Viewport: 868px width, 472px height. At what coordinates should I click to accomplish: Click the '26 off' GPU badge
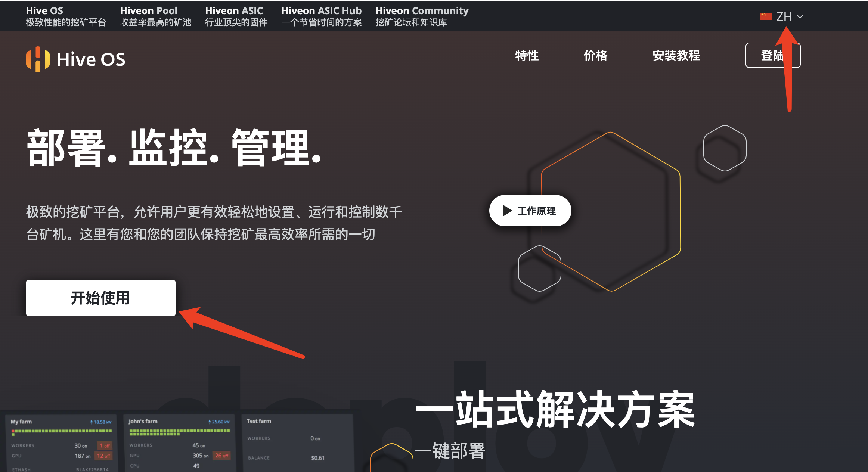point(221,456)
